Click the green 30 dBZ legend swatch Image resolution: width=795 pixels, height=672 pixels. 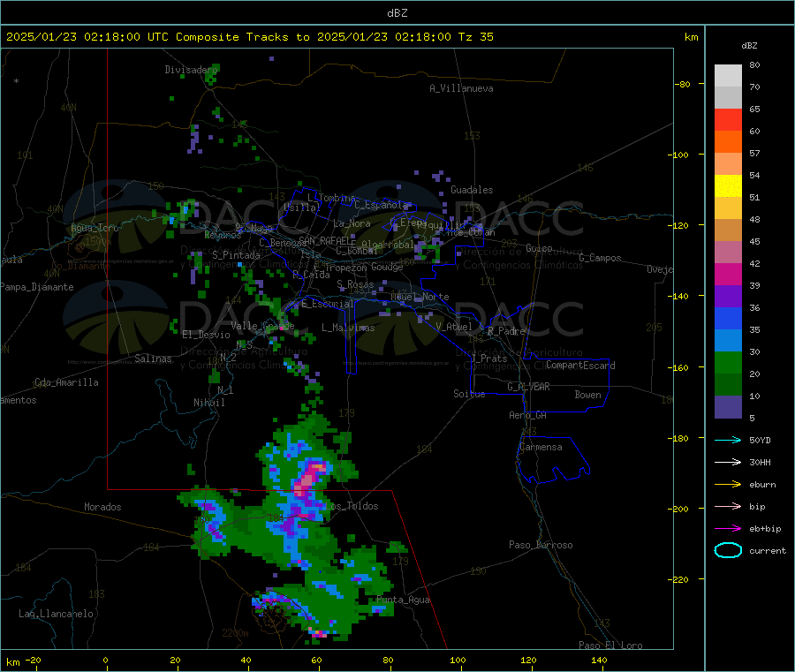pos(728,362)
